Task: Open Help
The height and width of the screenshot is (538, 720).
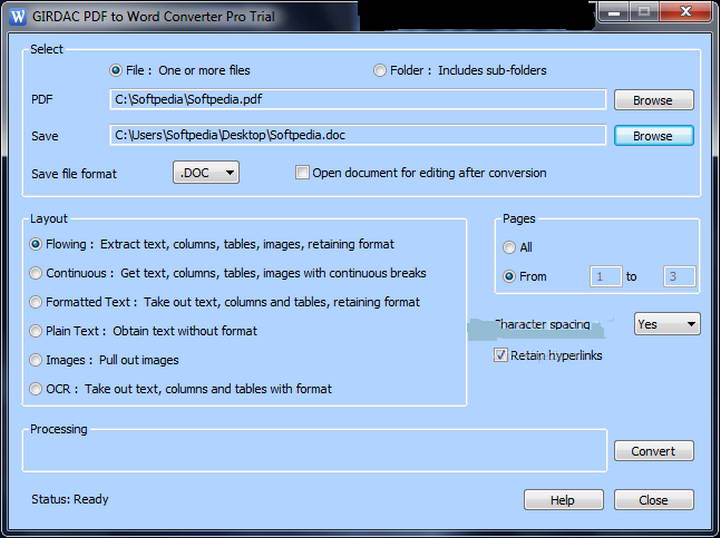Action: tap(563, 499)
